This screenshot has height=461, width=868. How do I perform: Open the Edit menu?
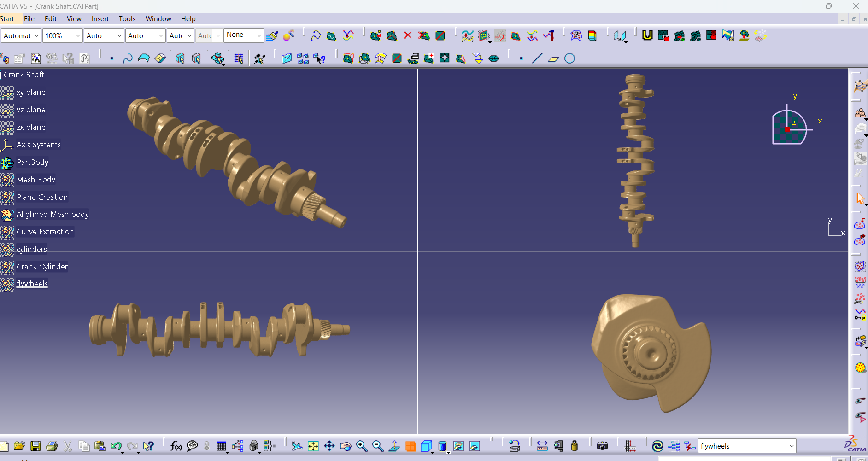click(x=51, y=19)
